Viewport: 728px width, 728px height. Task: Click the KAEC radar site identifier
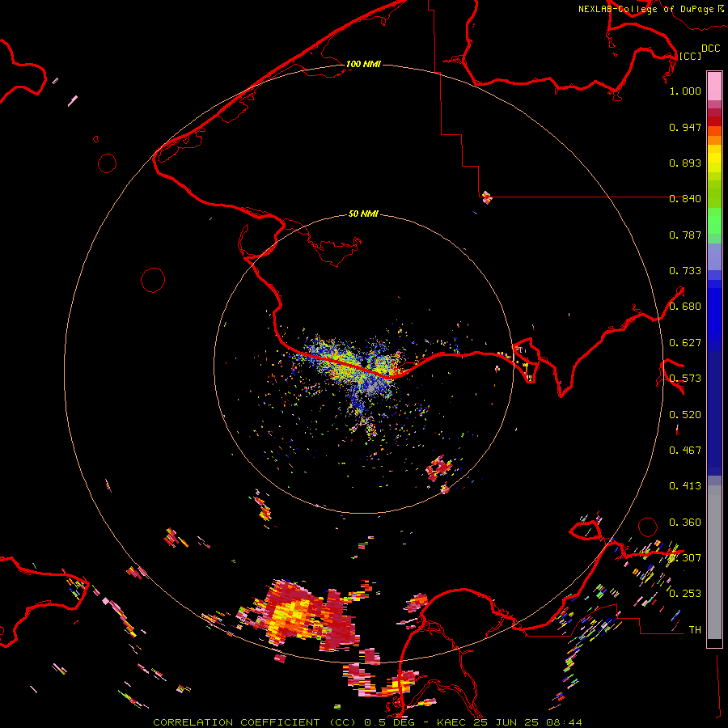(451, 722)
